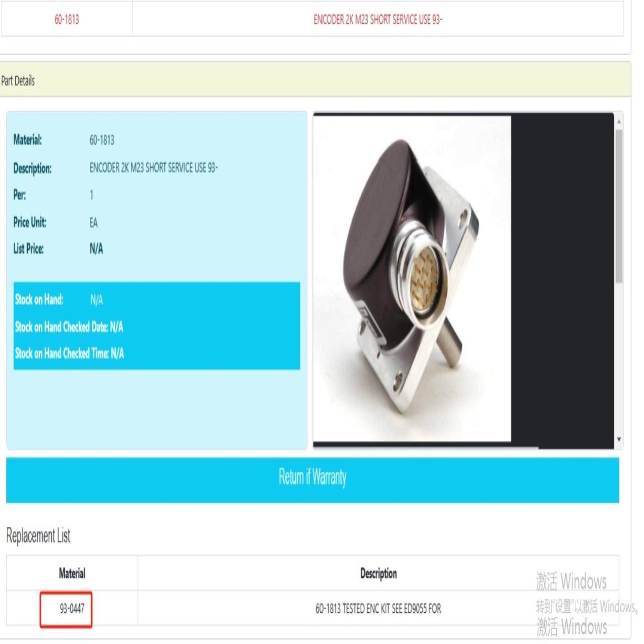Image resolution: width=644 pixels, height=644 pixels.
Task: Open the ENCODER 2K M23 SHORT SERVICE description link
Action: click(377, 20)
